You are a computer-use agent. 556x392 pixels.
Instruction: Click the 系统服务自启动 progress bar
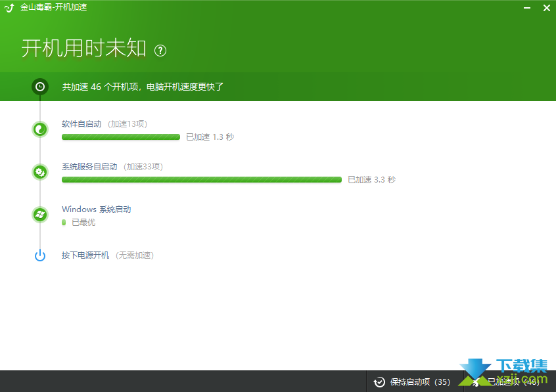click(x=201, y=180)
